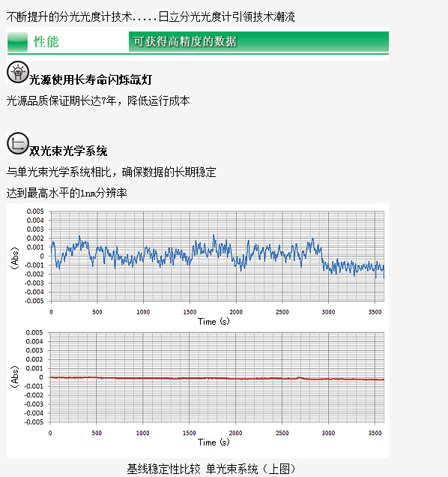Click the 3000 tick on the bottom chart's time axis
This screenshot has height=477, width=448.
click(x=328, y=433)
